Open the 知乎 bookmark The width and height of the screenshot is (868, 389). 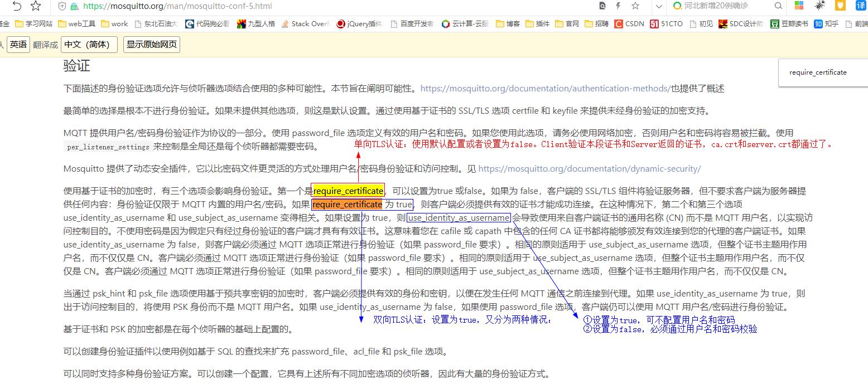[826, 23]
